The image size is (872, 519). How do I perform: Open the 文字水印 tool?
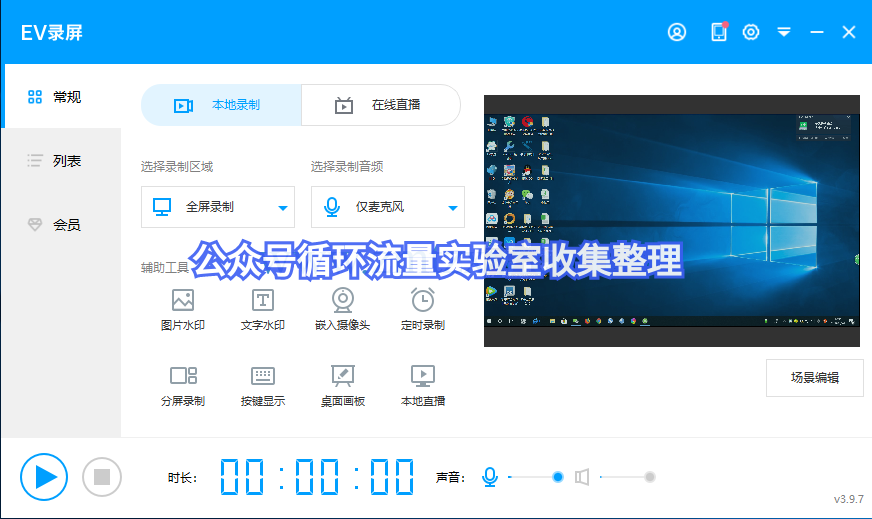[262, 310]
